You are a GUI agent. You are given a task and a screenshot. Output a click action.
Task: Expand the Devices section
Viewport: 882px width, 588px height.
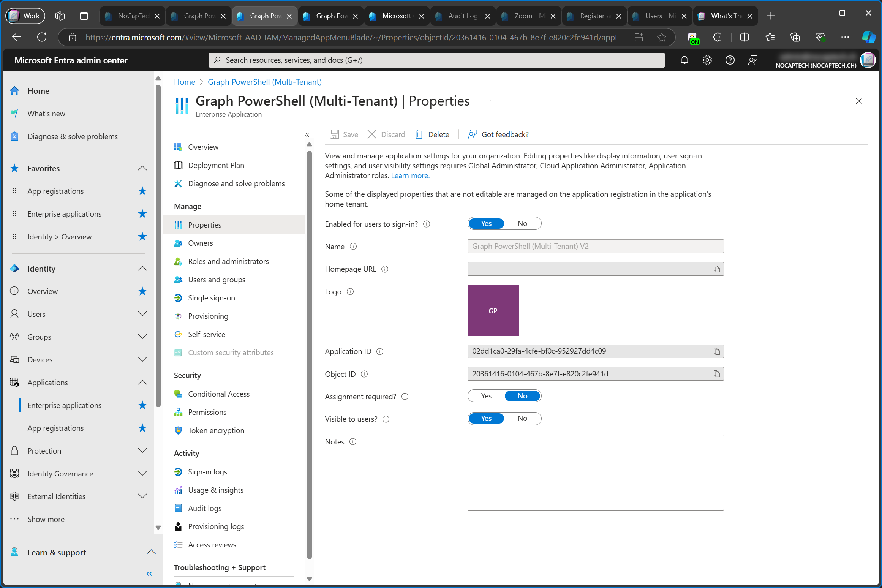142,360
